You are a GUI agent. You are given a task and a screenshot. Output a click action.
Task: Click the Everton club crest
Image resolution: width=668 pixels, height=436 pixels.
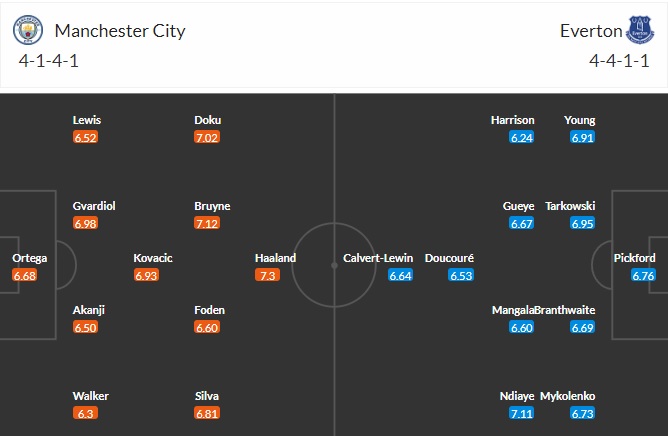pyautogui.click(x=639, y=30)
